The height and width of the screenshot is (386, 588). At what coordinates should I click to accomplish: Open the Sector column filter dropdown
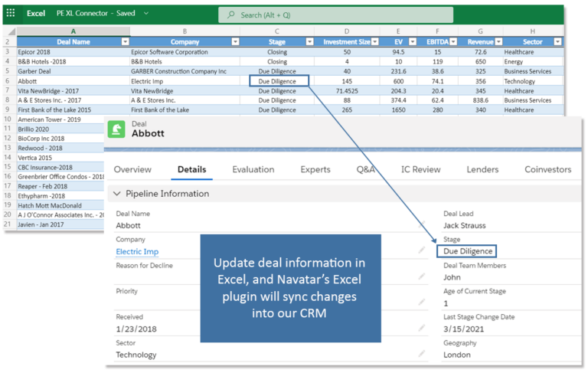[x=557, y=41]
